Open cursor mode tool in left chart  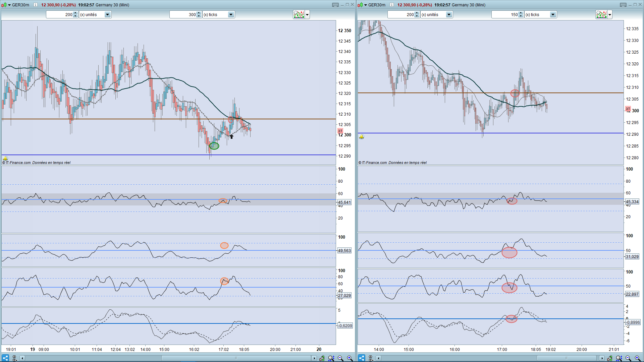tap(15, 358)
